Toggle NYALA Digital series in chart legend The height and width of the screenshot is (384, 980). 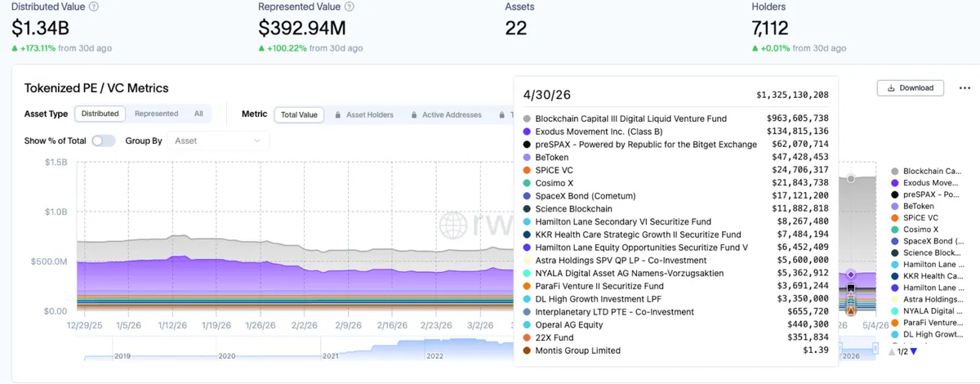coord(925,311)
